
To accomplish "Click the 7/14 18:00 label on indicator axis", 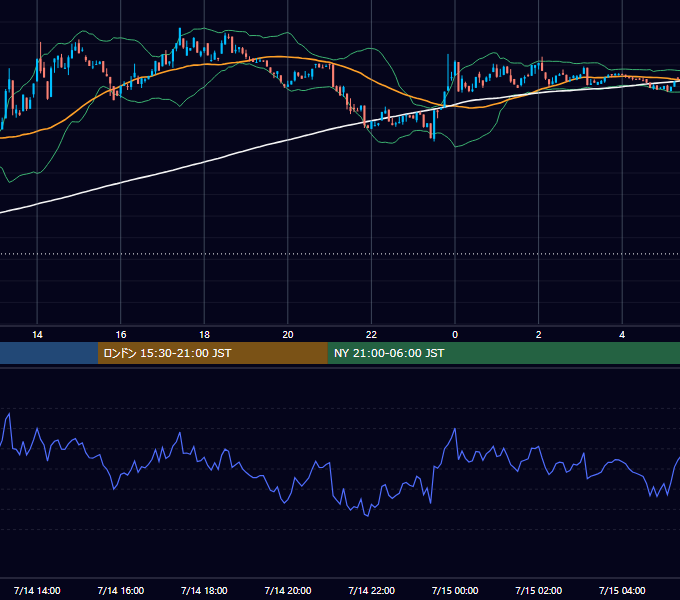I will coord(204,590).
